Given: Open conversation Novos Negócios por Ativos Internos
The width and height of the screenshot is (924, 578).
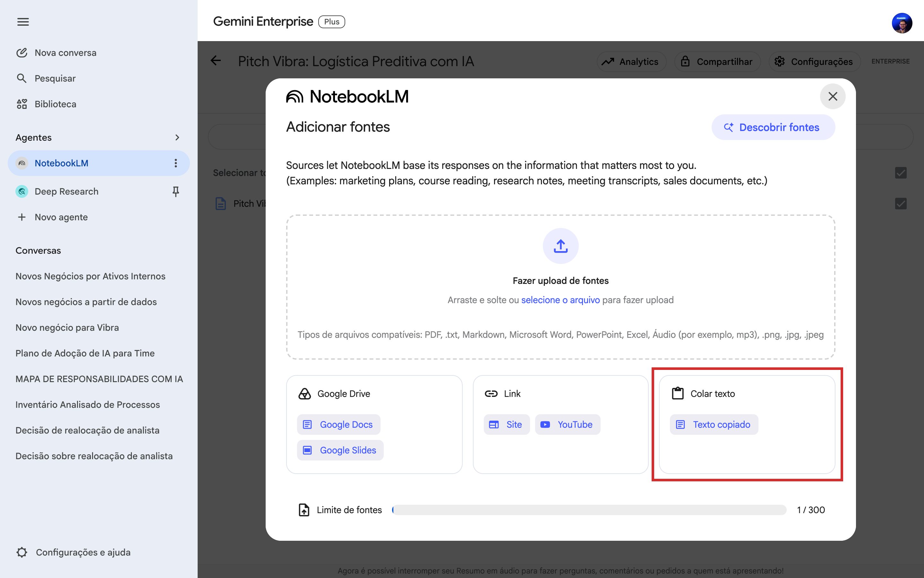Looking at the screenshot, I should click(x=90, y=276).
